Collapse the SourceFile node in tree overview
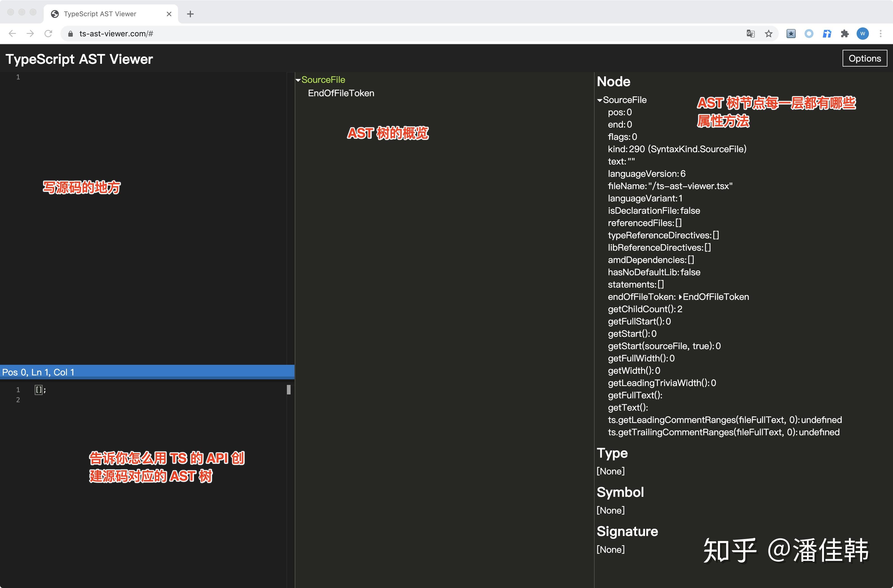893x588 pixels. click(x=298, y=80)
